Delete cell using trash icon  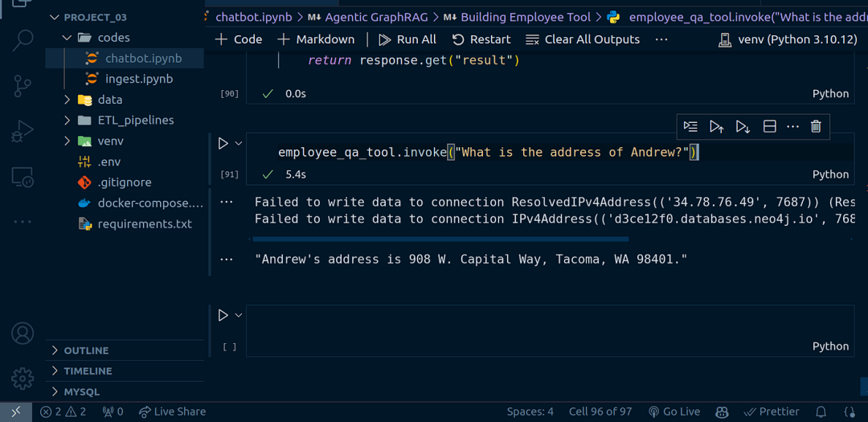coord(816,126)
